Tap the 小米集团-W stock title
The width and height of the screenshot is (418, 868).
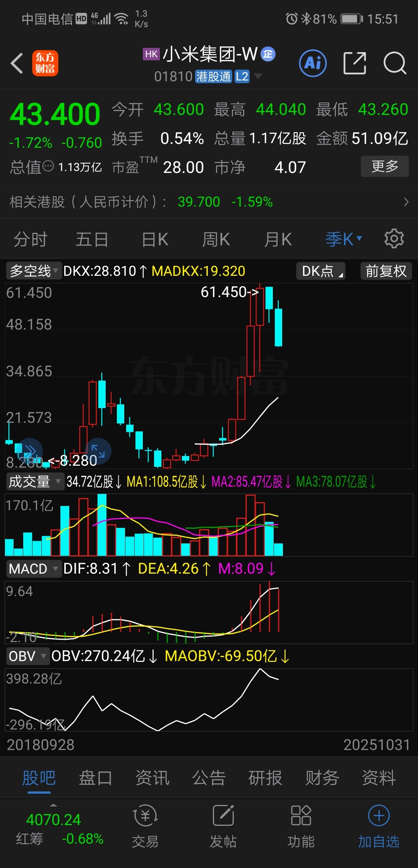coord(210,54)
